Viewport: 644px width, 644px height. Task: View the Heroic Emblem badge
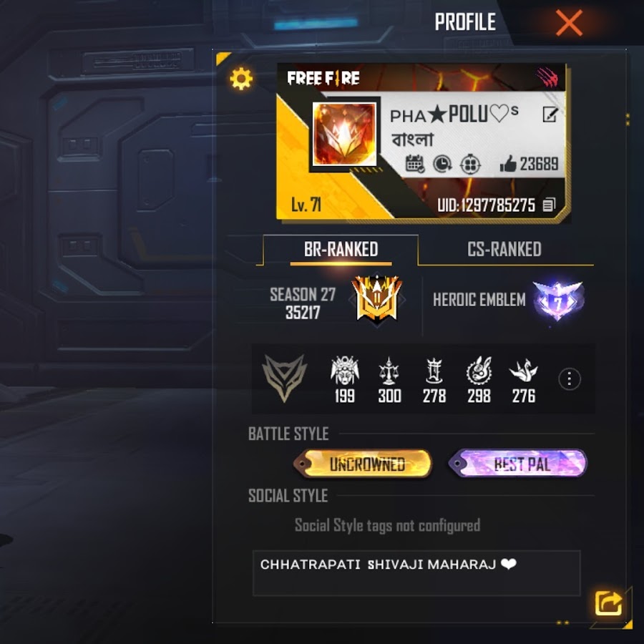pos(557,301)
